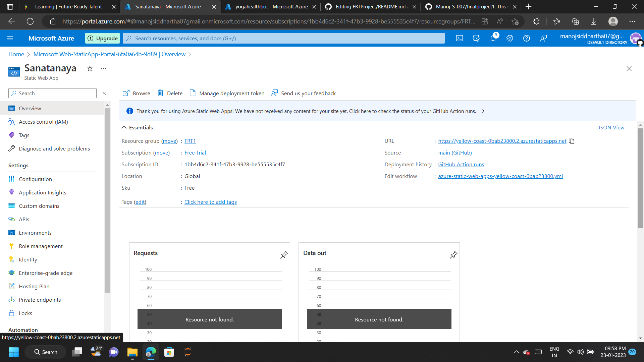644x362 pixels.
Task: Open portal settings gear icon
Action: point(510,39)
